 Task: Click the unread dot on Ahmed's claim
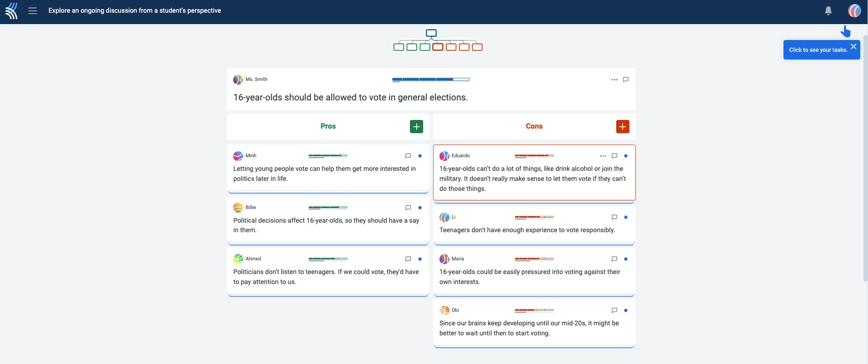coord(419,259)
